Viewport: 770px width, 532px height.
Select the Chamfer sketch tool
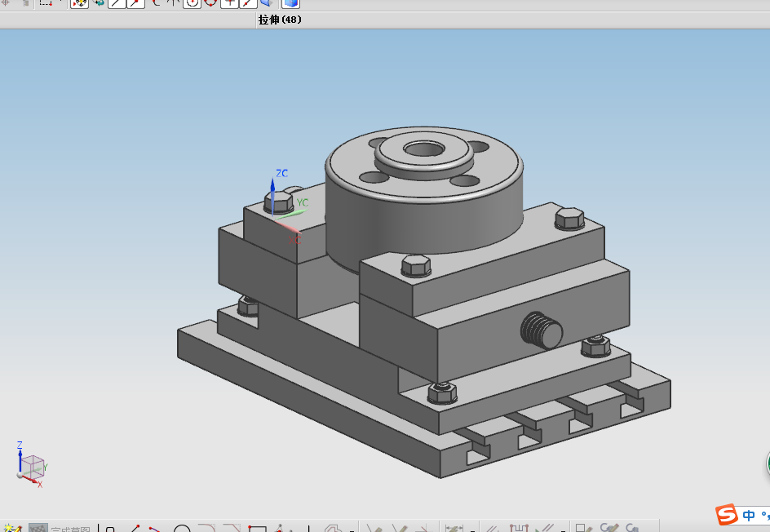tap(232, 528)
